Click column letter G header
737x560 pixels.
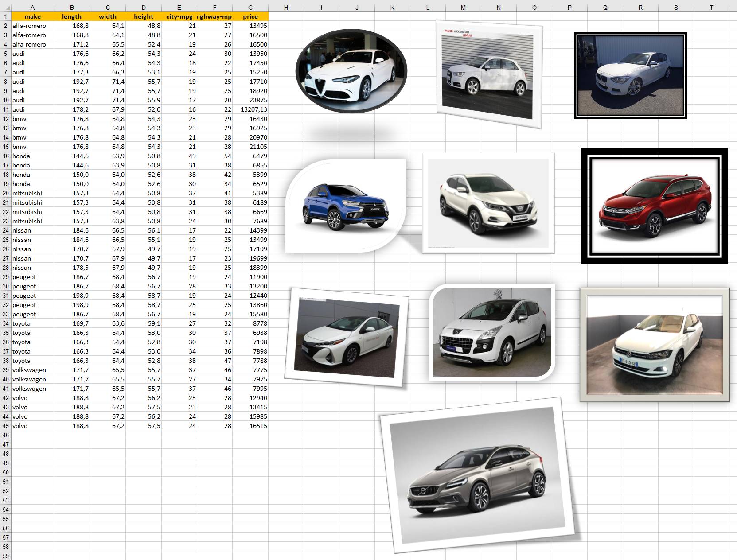(250, 8)
